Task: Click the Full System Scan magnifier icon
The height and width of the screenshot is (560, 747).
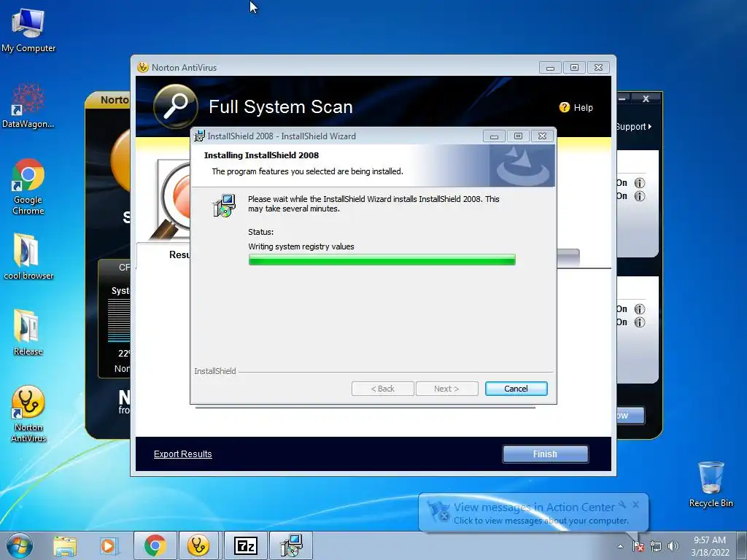Action: click(x=175, y=106)
